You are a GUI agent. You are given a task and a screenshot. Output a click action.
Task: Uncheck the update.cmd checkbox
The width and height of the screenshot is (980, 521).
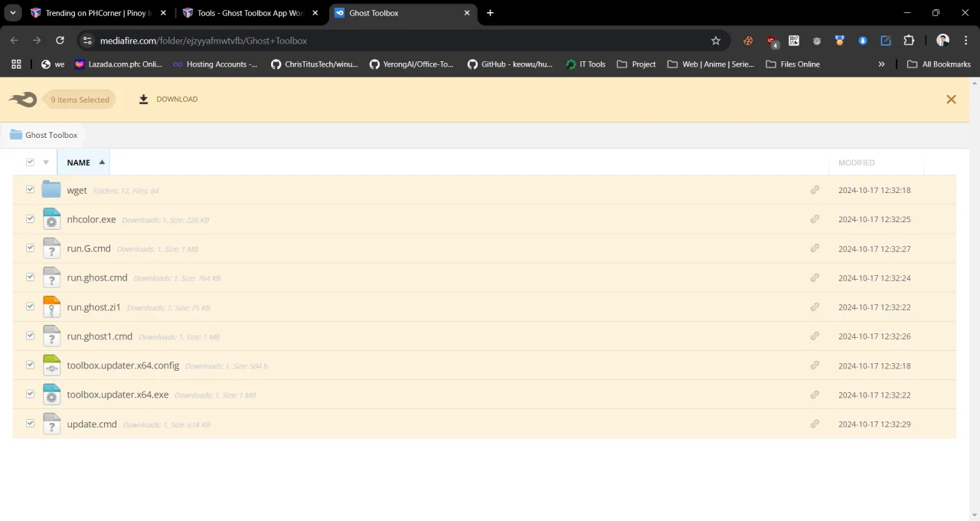point(31,423)
